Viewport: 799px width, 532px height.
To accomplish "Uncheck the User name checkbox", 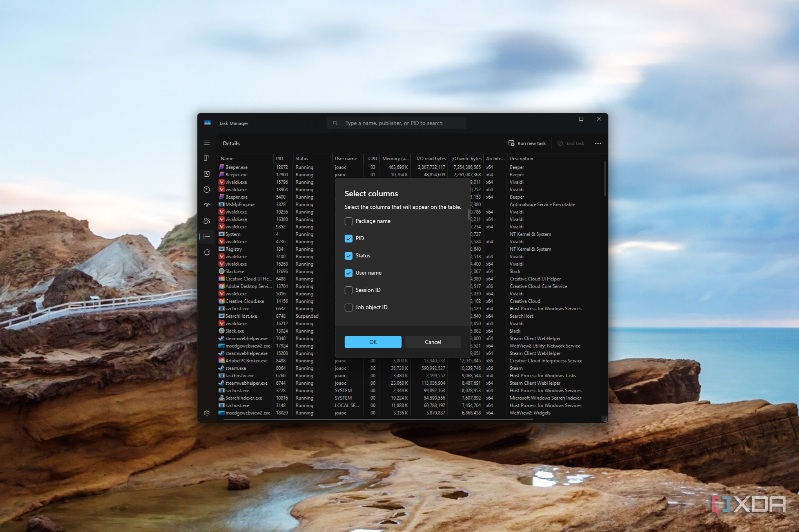I will coord(349,273).
